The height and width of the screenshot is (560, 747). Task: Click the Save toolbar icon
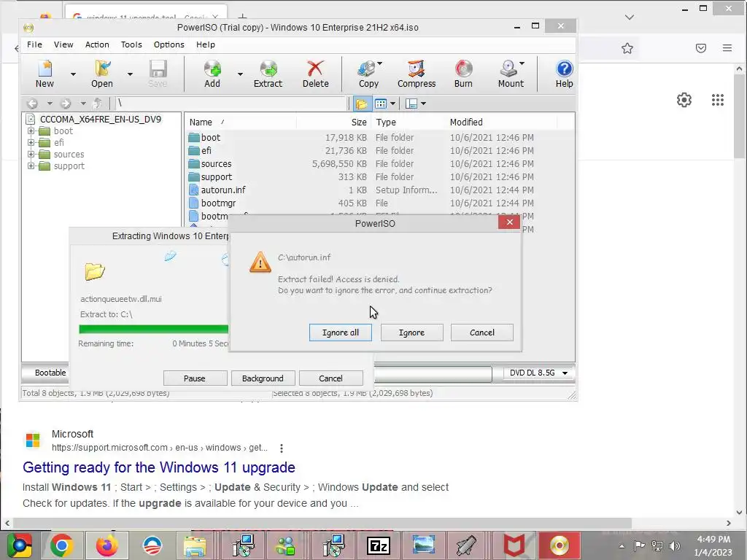coord(158,74)
